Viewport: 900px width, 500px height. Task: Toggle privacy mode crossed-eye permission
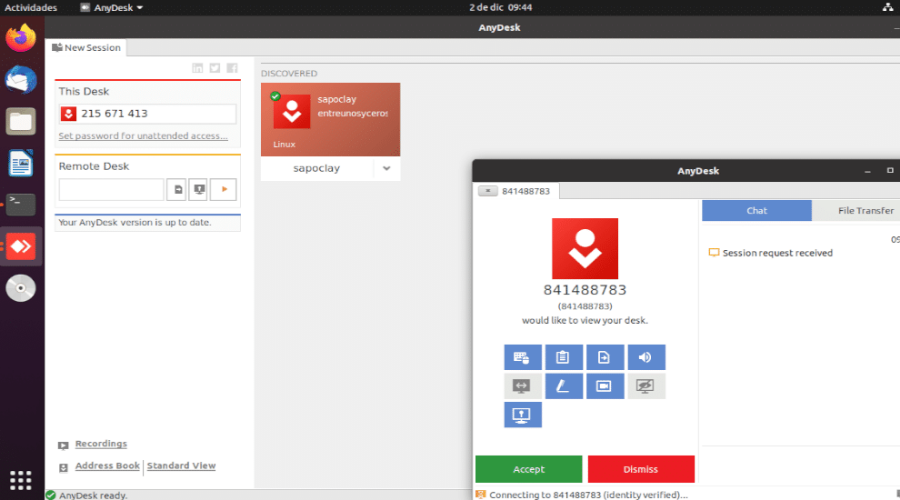pos(646,386)
